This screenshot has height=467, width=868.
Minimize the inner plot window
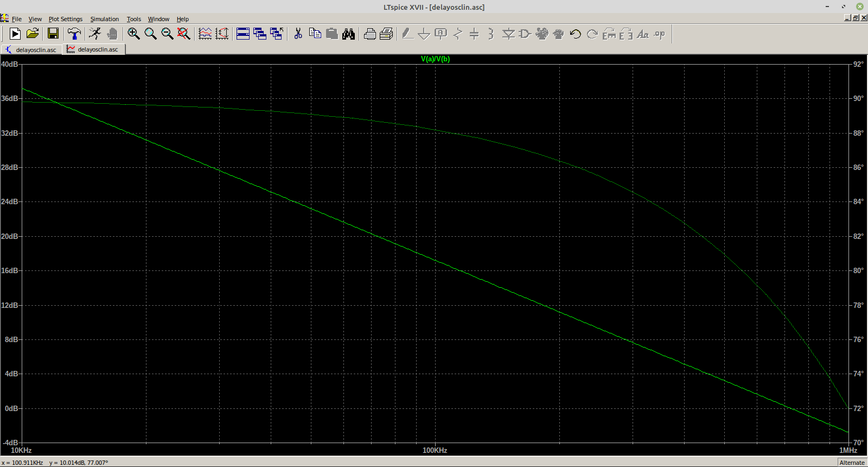848,18
